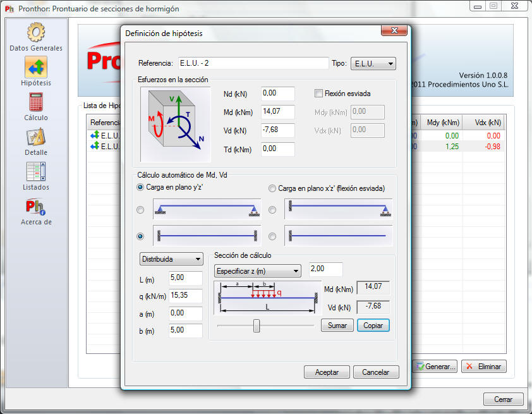This screenshot has height=414, width=532.
Task: Click the cantilever beam diagram
Action: point(338,236)
